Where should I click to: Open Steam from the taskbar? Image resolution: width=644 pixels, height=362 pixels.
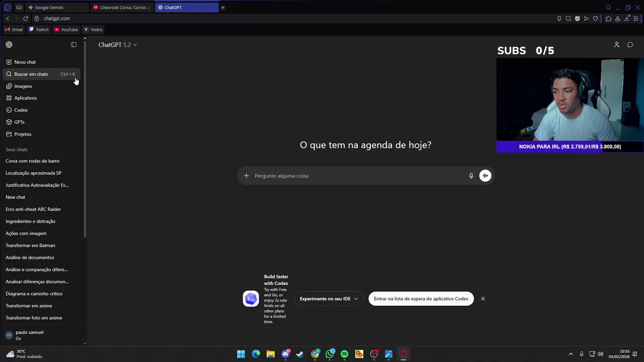300,354
